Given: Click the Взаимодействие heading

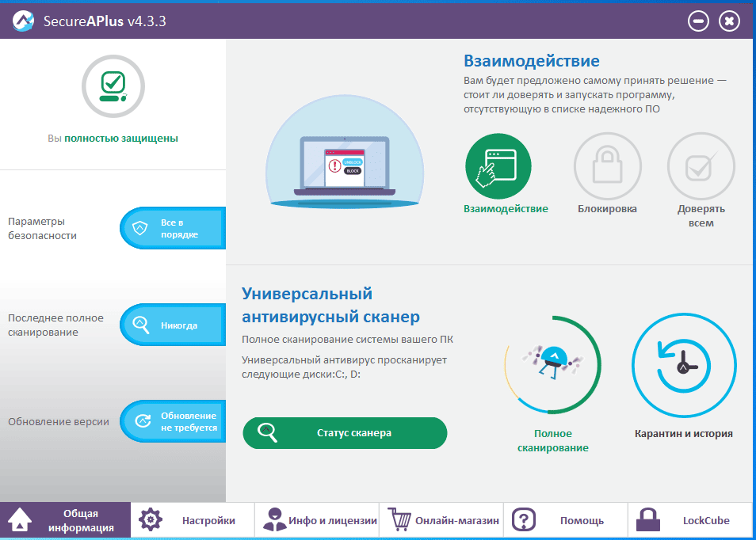Looking at the screenshot, I should pyautogui.click(x=531, y=61).
